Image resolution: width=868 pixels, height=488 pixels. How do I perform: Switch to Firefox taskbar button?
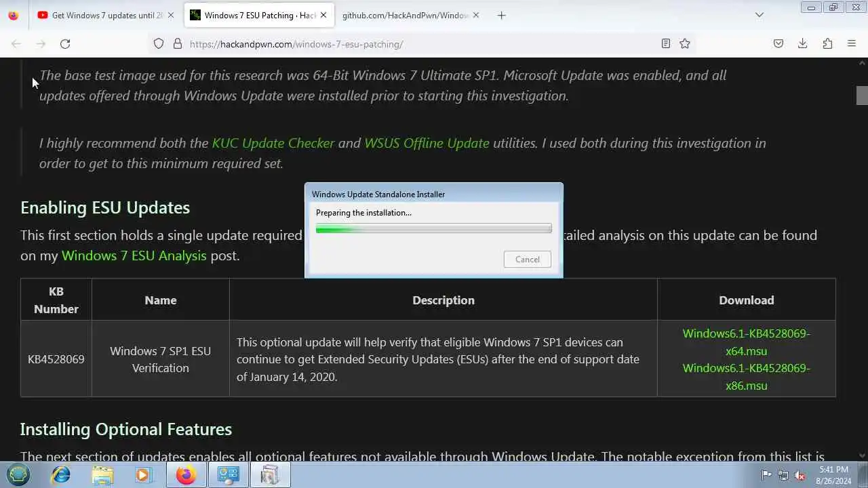tap(186, 475)
